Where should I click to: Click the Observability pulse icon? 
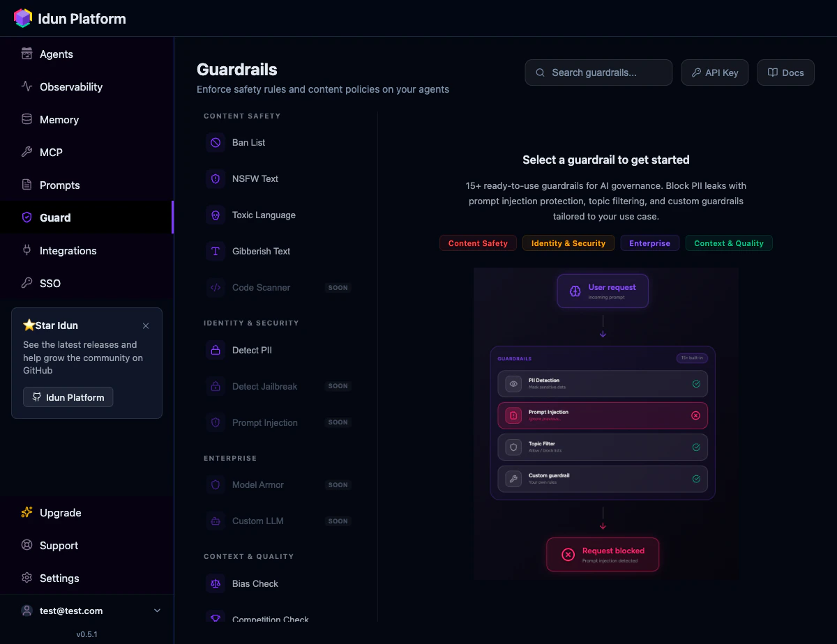pyautogui.click(x=27, y=86)
